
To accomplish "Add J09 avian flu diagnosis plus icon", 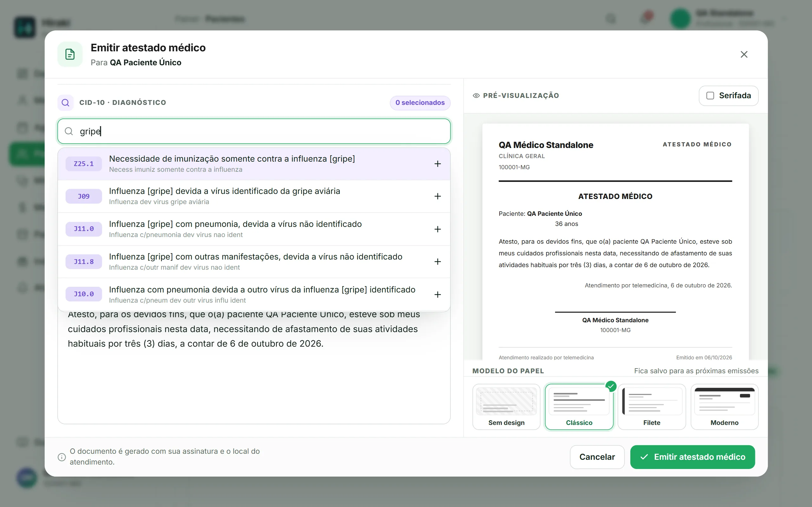I will pyautogui.click(x=437, y=196).
